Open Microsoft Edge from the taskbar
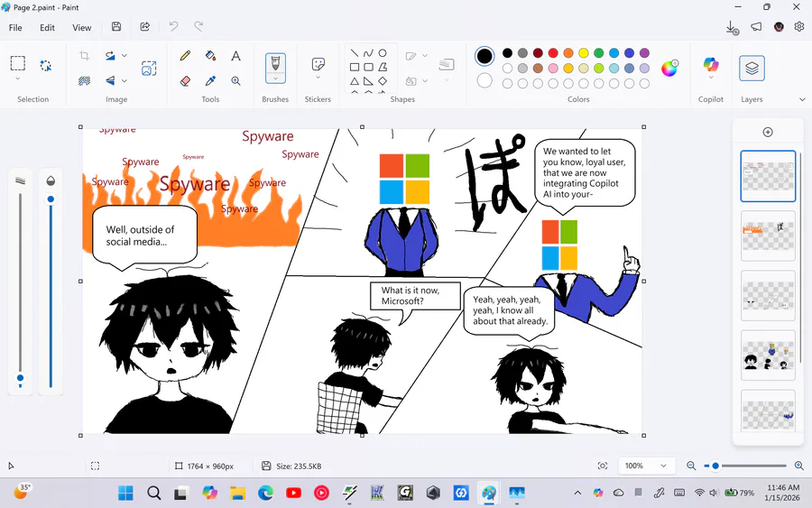 (265, 493)
